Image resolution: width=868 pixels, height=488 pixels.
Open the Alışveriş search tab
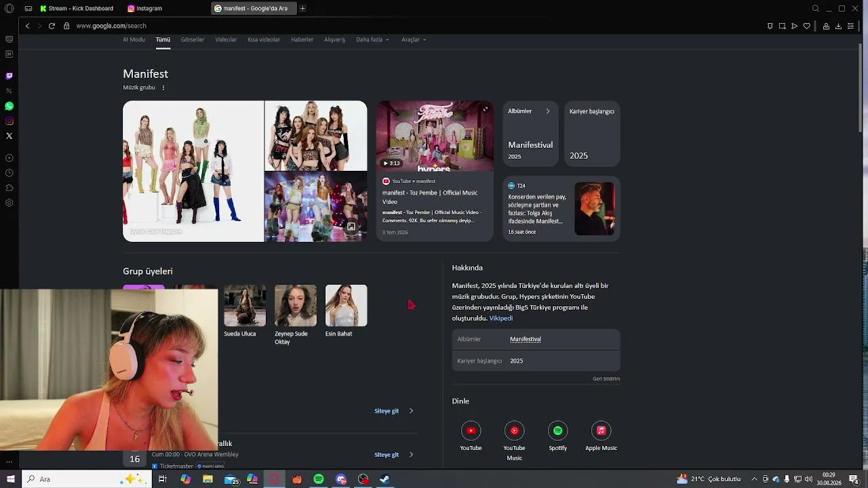(334, 39)
